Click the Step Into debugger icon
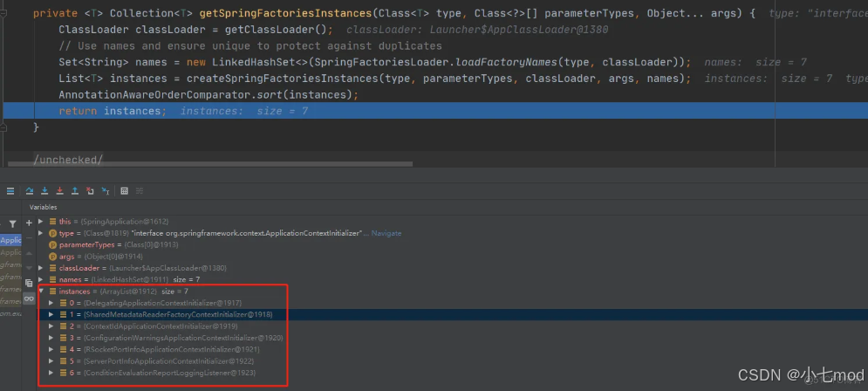 (x=44, y=190)
